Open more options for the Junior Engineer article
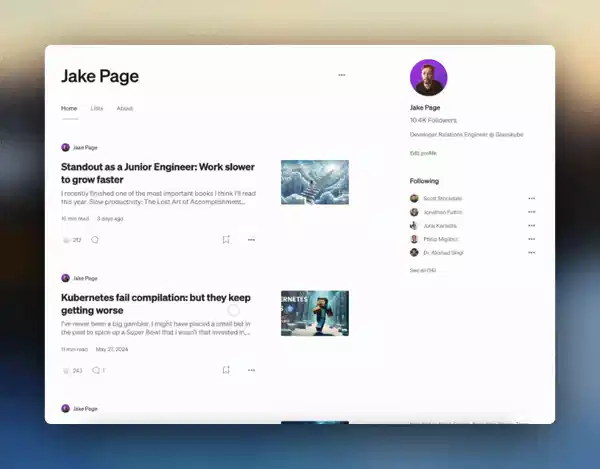This screenshot has width=600, height=469. coord(251,240)
